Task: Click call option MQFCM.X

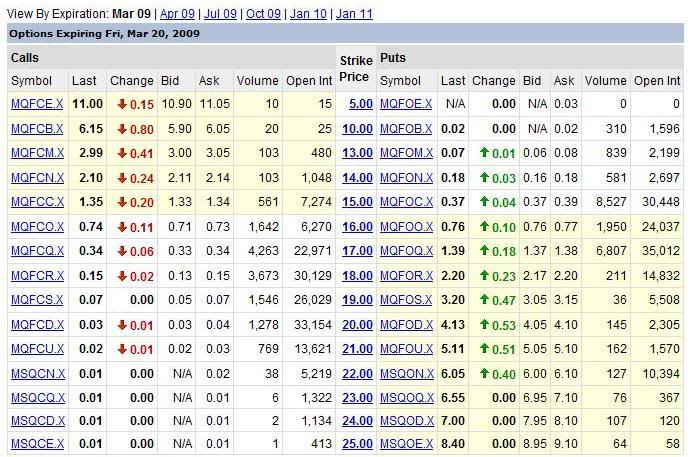Action: tap(37, 152)
